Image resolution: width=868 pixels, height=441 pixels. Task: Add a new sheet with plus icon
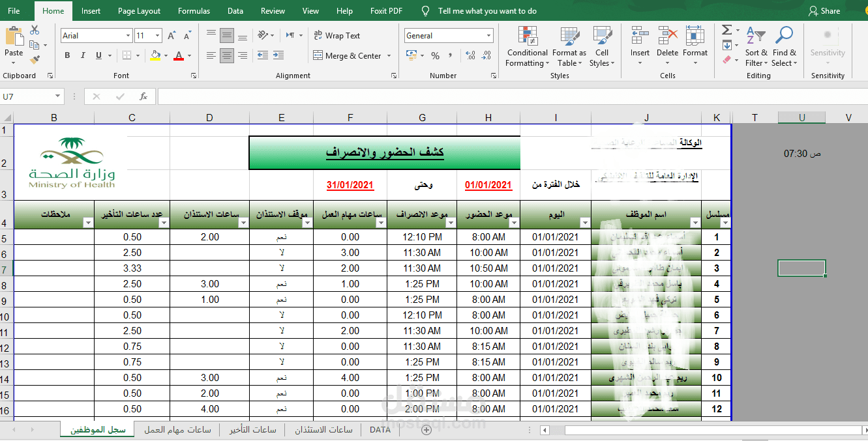click(x=427, y=430)
